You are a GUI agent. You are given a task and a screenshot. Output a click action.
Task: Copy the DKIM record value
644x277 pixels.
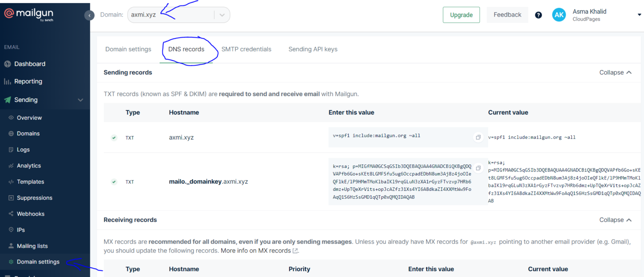coord(478,168)
